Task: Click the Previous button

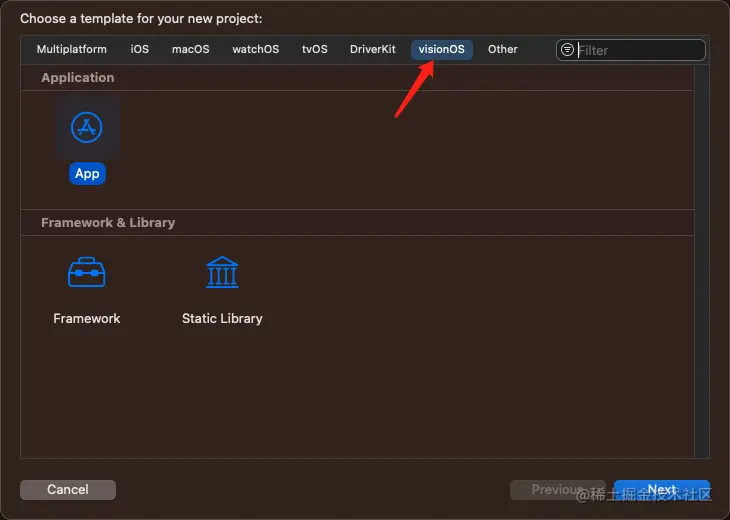Action: click(x=558, y=490)
